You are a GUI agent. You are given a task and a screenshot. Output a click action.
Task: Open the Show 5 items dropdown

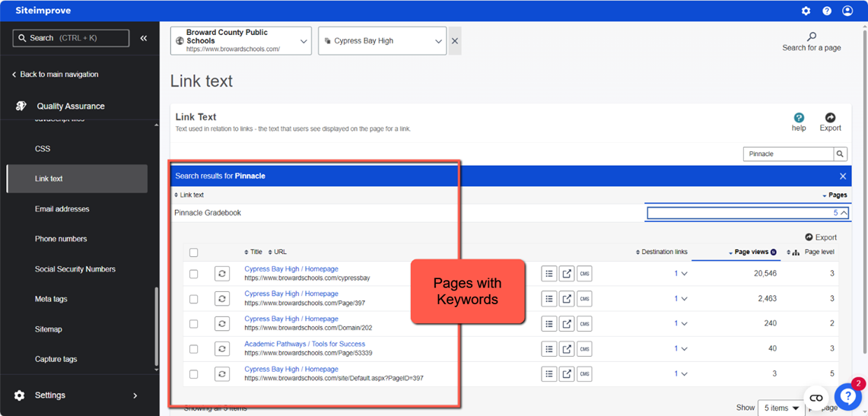(x=781, y=408)
